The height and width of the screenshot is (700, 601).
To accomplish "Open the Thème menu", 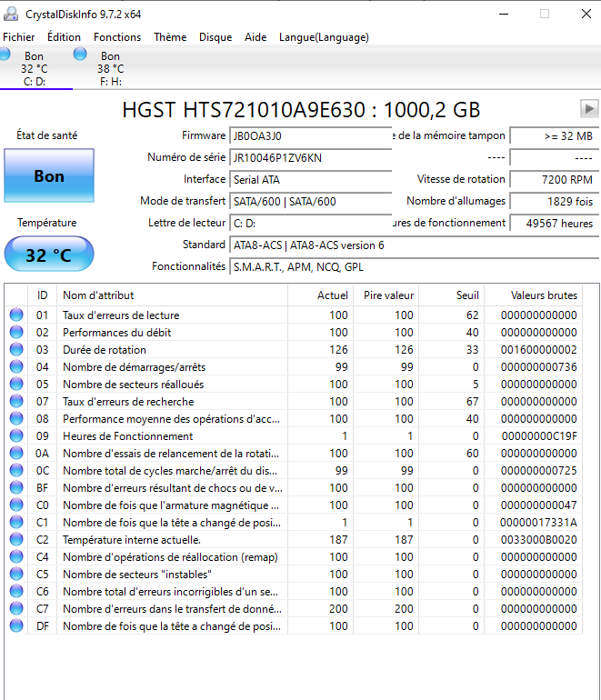I will [170, 37].
